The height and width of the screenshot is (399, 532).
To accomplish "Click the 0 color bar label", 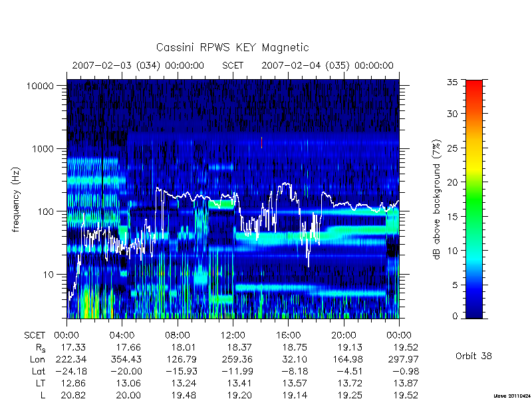I will 455,317.
